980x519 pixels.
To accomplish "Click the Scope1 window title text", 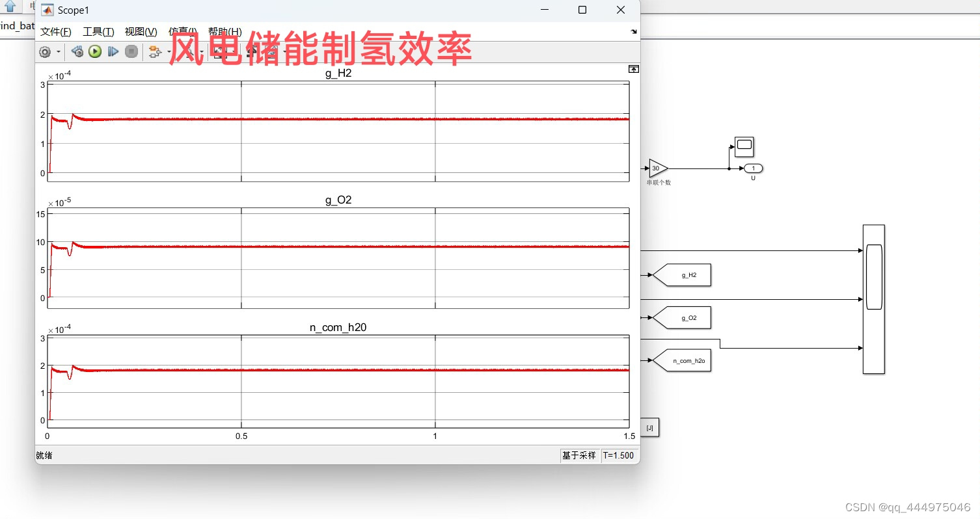I will pyautogui.click(x=74, y=10).
